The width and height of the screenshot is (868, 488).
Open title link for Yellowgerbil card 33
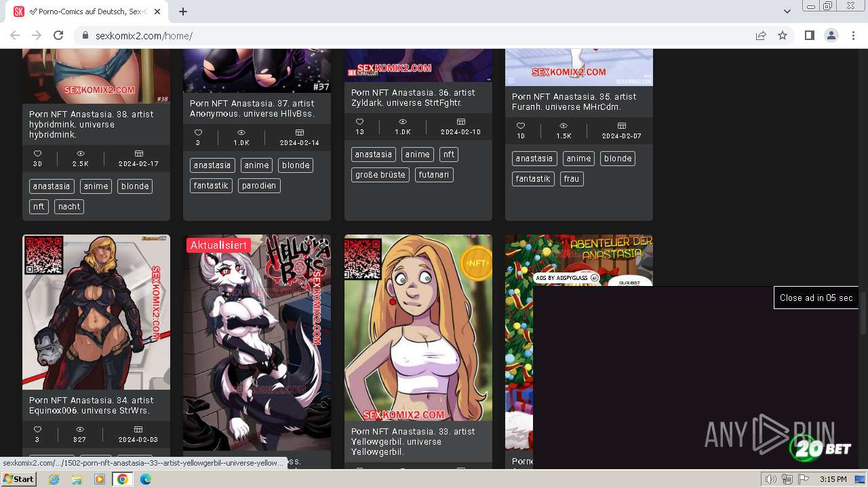point(413,441)
